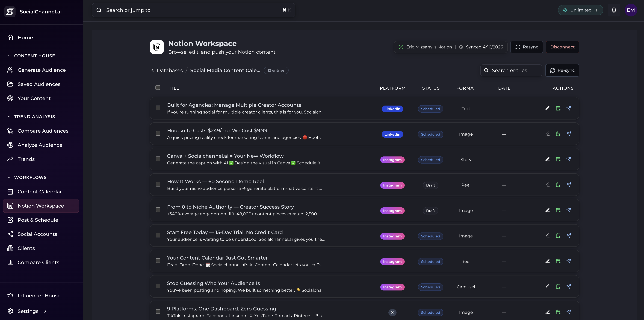644x320 pixels.
Task: Schedule the '9 Platforms. One Dashboard' entry
Action: pyautogui.click(x=558, y=312)
